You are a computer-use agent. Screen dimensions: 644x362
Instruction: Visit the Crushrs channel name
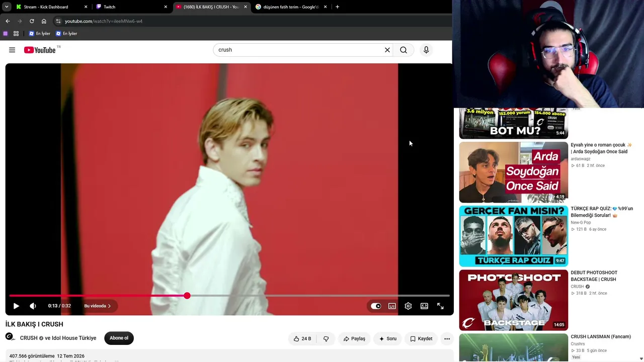click(578, 344)
